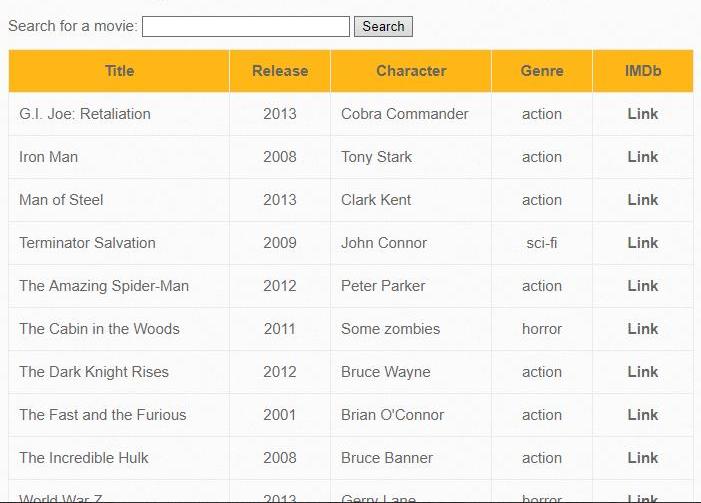This screenshot has height=503, width=701.
Task: Select the Iron Man title cell
Action: (x=119, y=157)
